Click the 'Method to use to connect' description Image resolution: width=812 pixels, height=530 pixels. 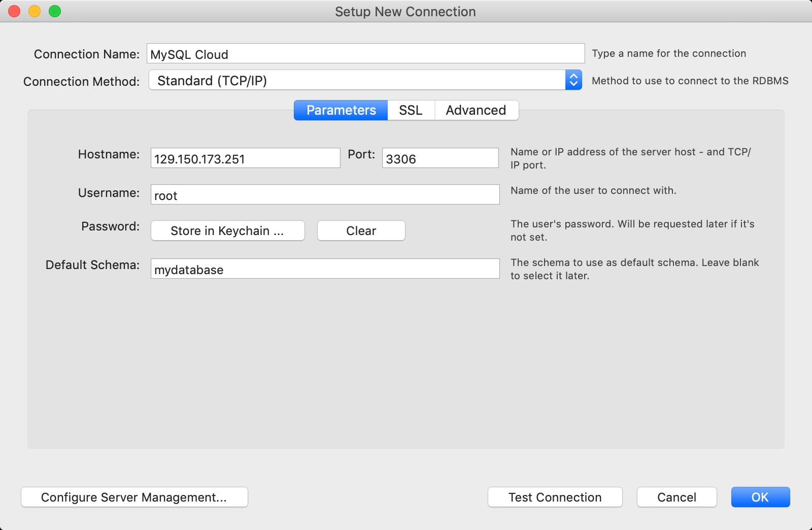click(690, 81)
